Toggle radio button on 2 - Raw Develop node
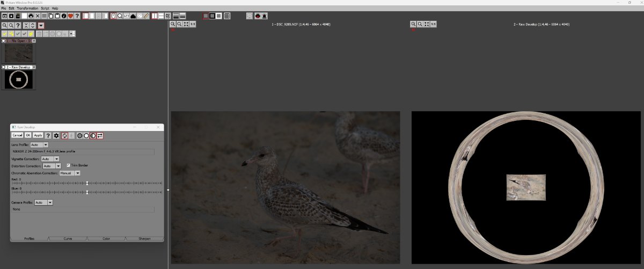Viewport: 644px width, 269px height. tap(3, 67)
